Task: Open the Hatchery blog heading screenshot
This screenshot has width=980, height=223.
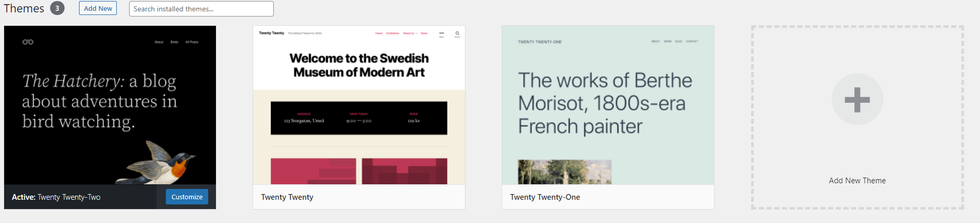Action: (99, 101)
